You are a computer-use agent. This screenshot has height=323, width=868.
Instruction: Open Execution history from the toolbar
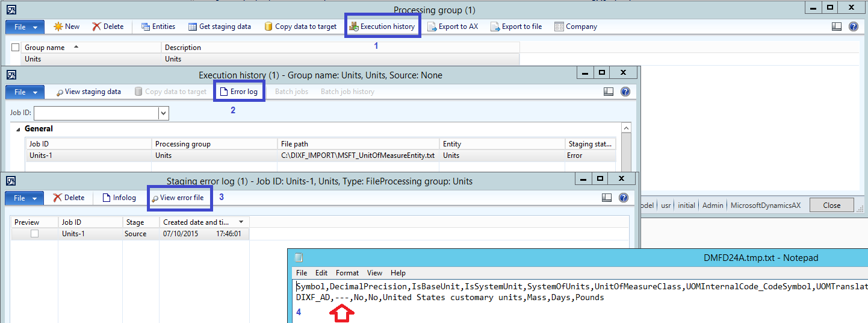pos(382,27)
